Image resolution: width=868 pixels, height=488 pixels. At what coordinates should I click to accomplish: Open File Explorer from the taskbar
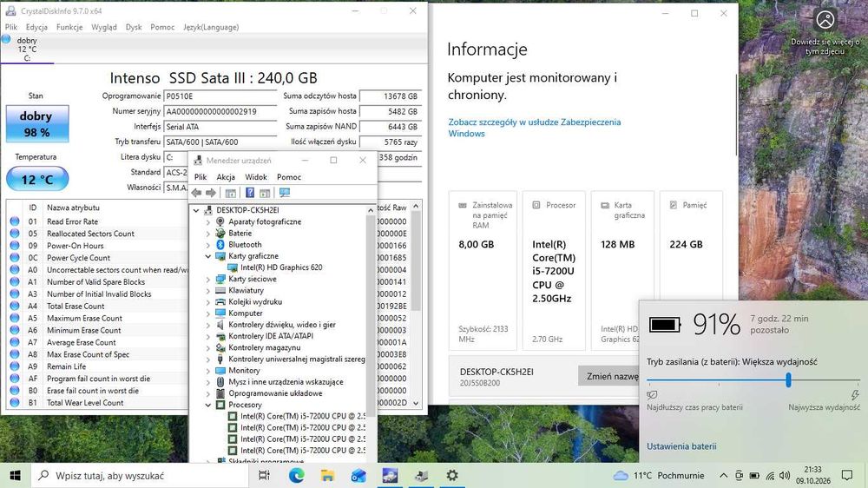click(x=327, y=475)
